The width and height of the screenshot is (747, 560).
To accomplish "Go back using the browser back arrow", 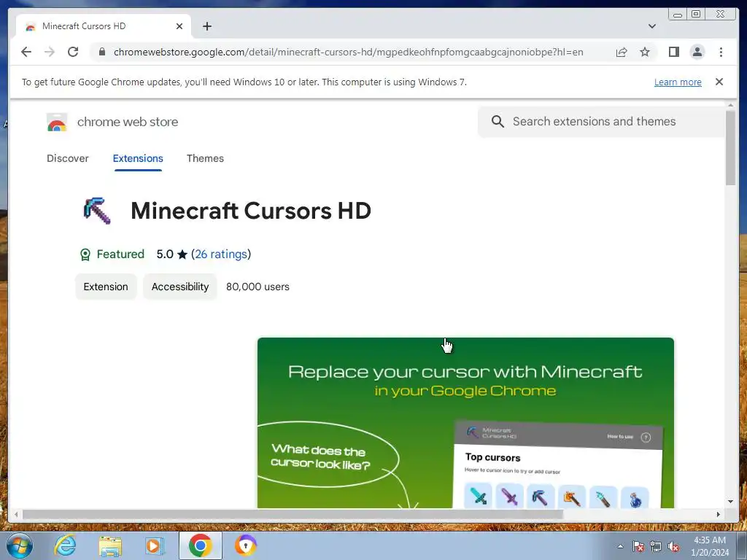I will 26,52.
